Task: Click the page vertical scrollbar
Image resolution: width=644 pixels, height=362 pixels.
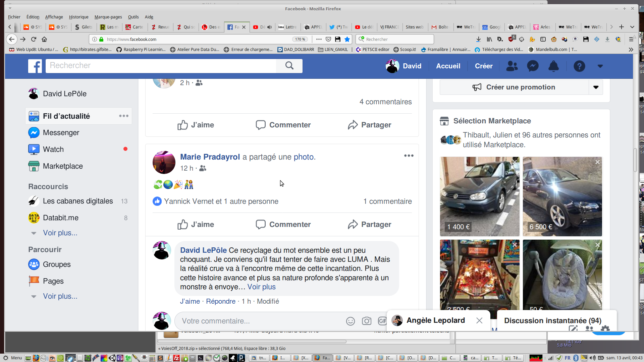Action: pyautogui.click(x=635, y=160)
